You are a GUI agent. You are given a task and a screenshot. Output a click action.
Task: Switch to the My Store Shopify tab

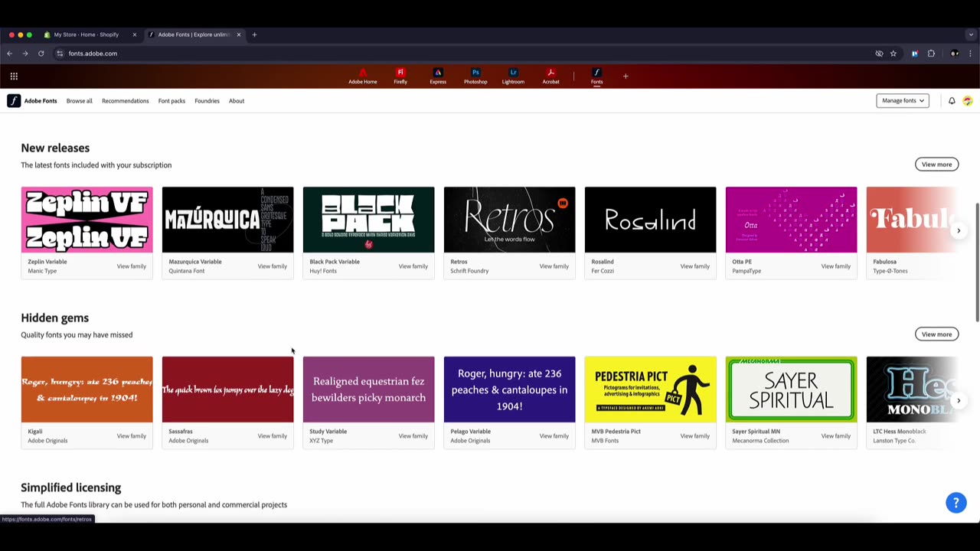click(86, 34)
